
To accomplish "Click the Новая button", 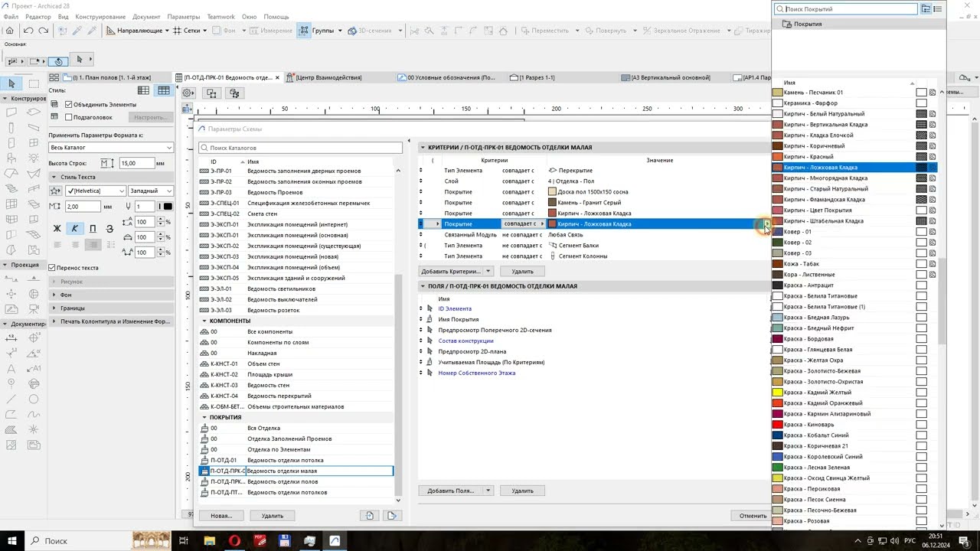I will pyautogui.click(x=221, y=516).
